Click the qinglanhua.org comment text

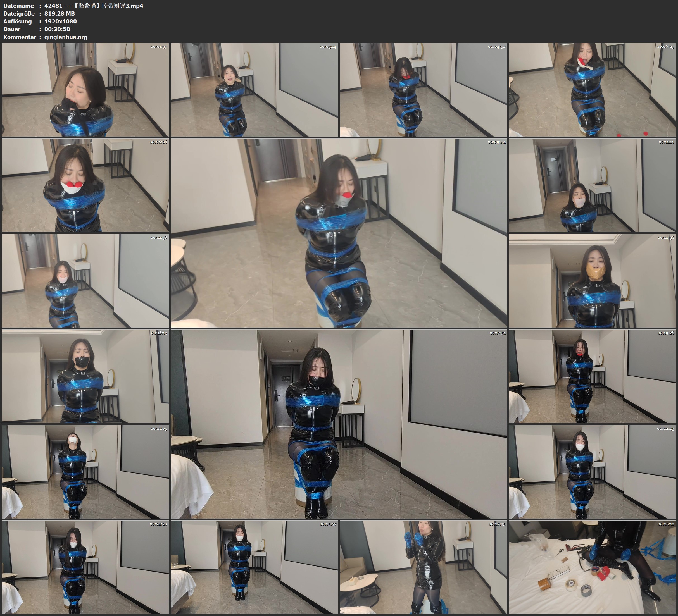66,37
